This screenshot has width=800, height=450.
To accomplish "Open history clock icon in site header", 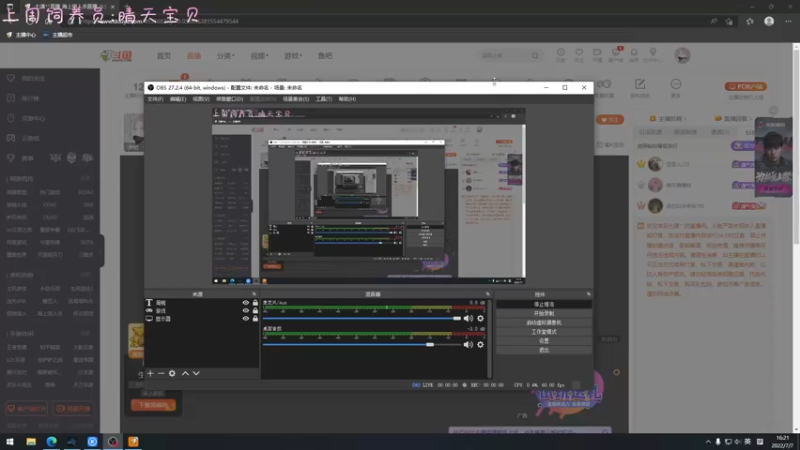I will pos(560,55).
